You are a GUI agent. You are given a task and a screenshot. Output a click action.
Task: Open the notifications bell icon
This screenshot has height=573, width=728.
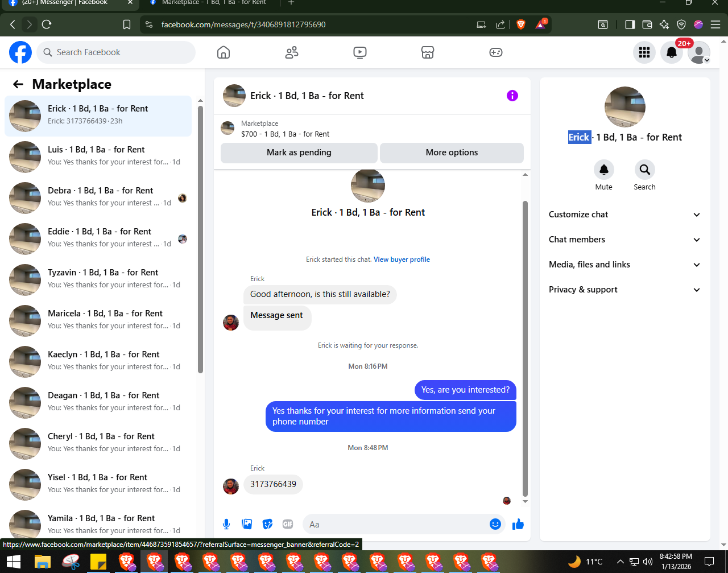point(672,52)
